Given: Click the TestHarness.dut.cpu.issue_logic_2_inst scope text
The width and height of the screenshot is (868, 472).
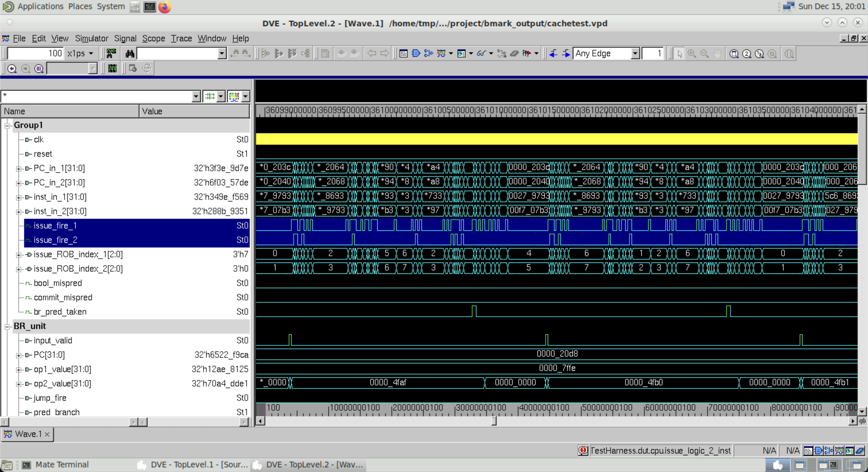Looking at the screenshot, I should click(660, 450).
